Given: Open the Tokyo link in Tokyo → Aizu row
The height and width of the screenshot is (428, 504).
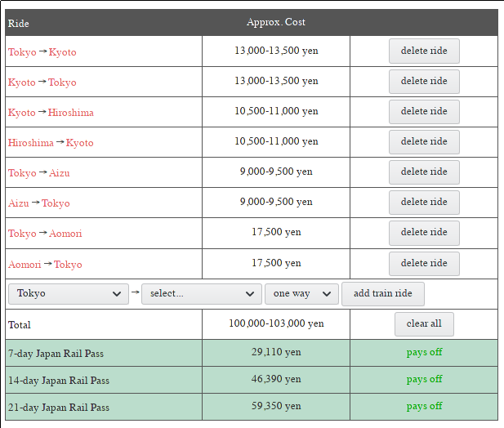Looking at the screenshot, I should pyautogui.click(x=22, y=173).
